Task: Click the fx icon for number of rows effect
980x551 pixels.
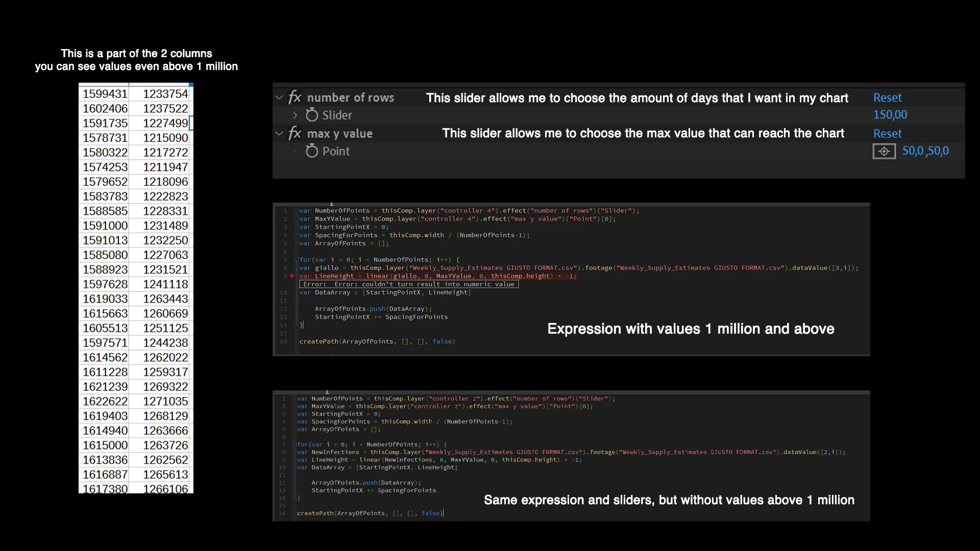Action: 295,97
